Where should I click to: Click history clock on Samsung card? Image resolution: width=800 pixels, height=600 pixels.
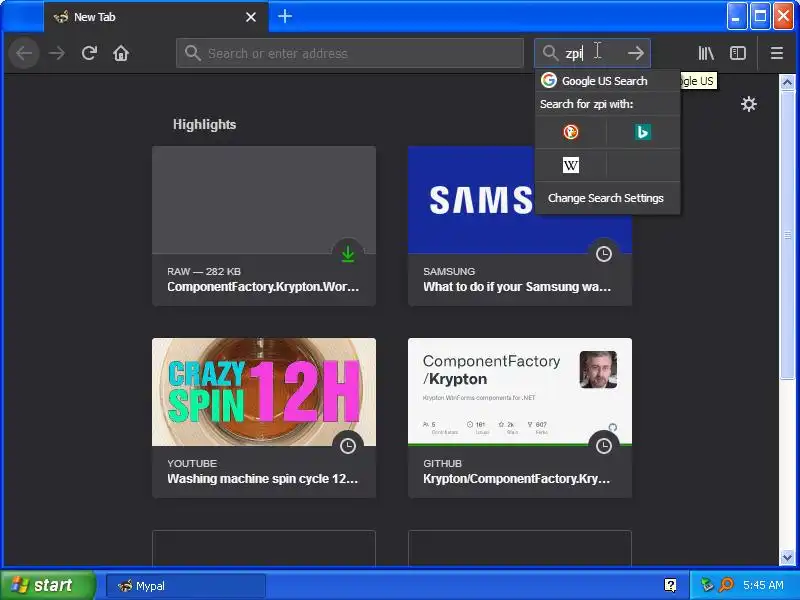(604, 254)
